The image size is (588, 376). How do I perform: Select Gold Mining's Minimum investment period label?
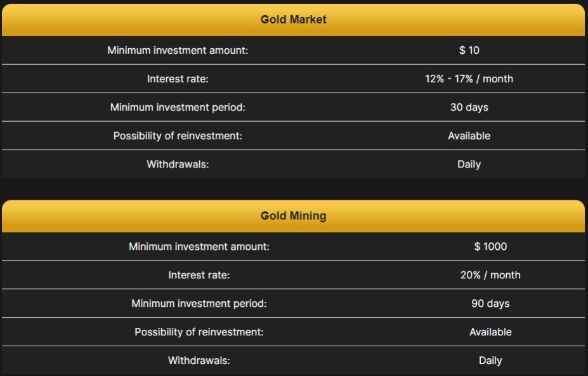(199, 303)
